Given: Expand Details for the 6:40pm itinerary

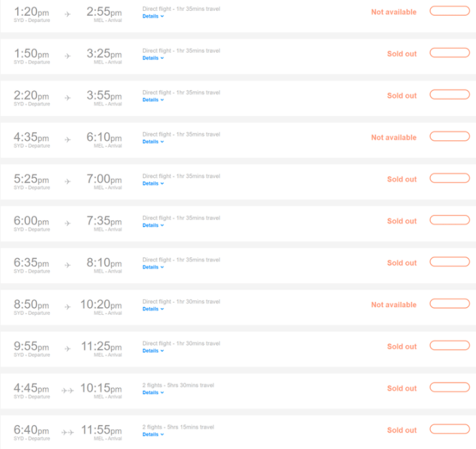Looking at the screenshot, I should 153,435.
